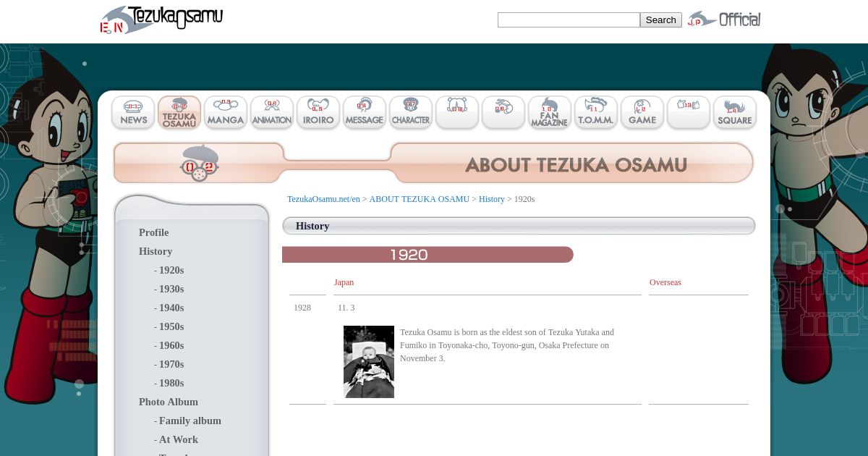
Task: Open the SQUARE navigation icon
Action: click(735, 113)
